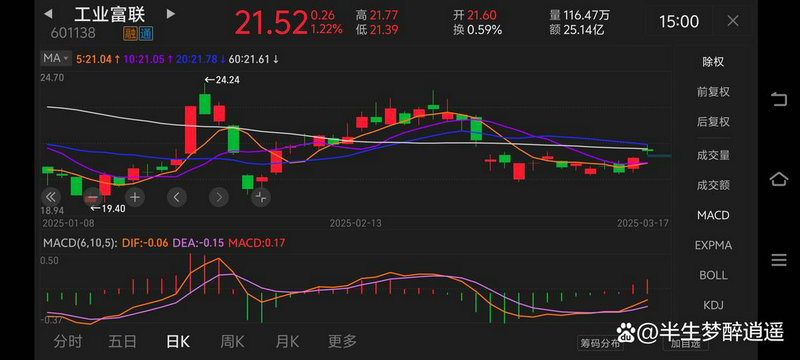The height and width of the screenshot is (360, 800).
Task: Tap stock code 601138
Action: [73, 34]
